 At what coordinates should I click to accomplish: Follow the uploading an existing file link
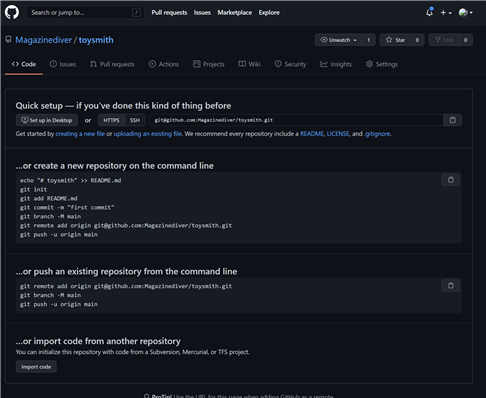148,134
